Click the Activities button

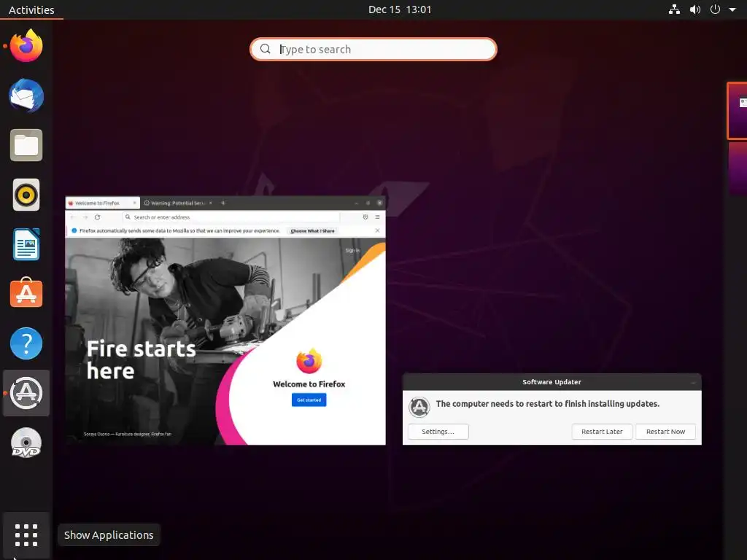pos(31,9)
